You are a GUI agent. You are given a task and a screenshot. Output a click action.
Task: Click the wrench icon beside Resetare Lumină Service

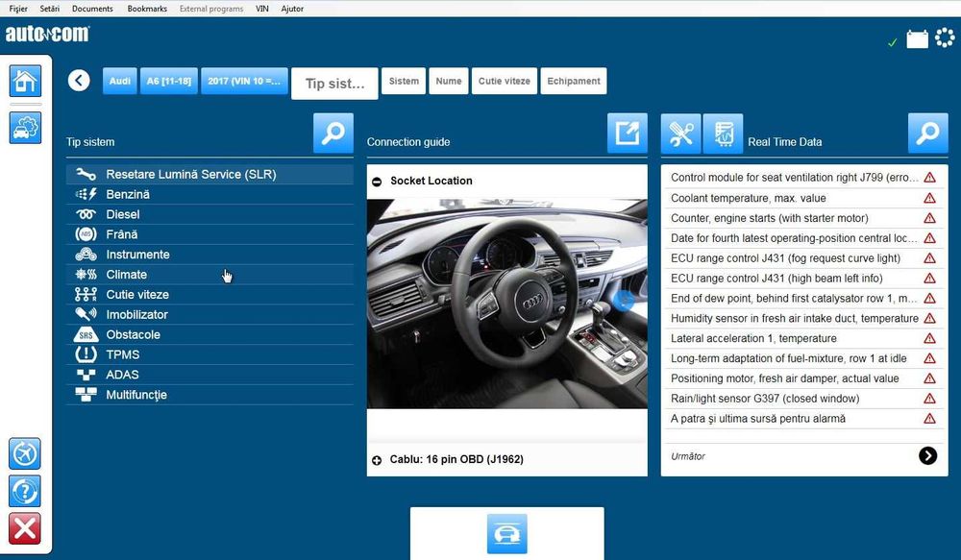pyautogui.click(x=86, y=174)
